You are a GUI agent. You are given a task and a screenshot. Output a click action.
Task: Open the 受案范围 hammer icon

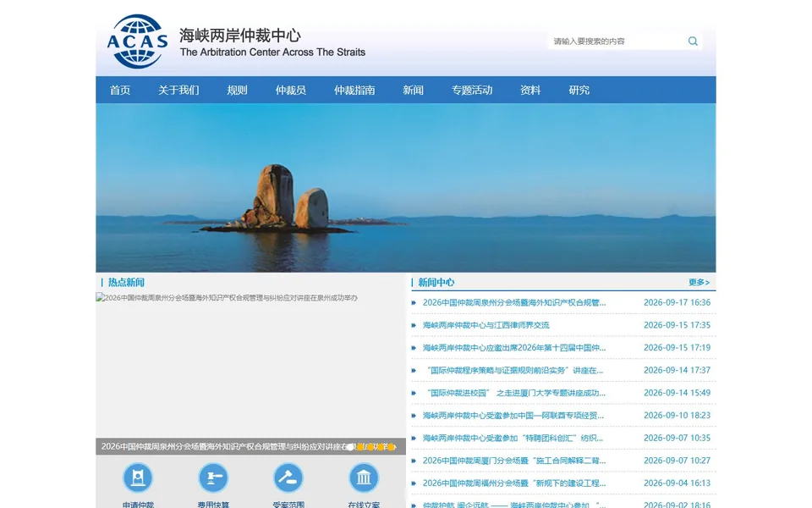click(288, 478)
